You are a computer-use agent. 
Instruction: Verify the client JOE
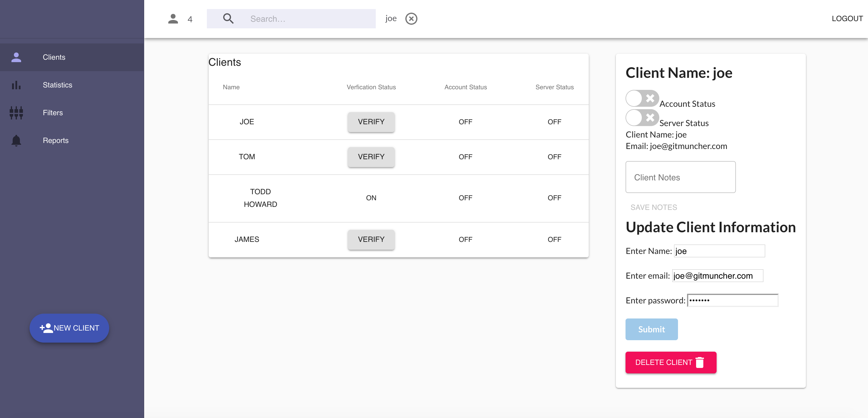[371, 122]
